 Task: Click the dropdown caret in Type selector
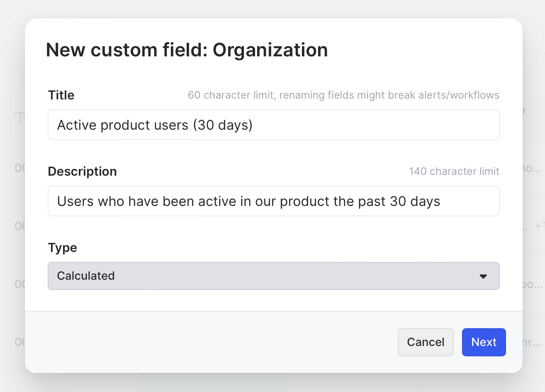pyautogui.click(x=483, y=276)
